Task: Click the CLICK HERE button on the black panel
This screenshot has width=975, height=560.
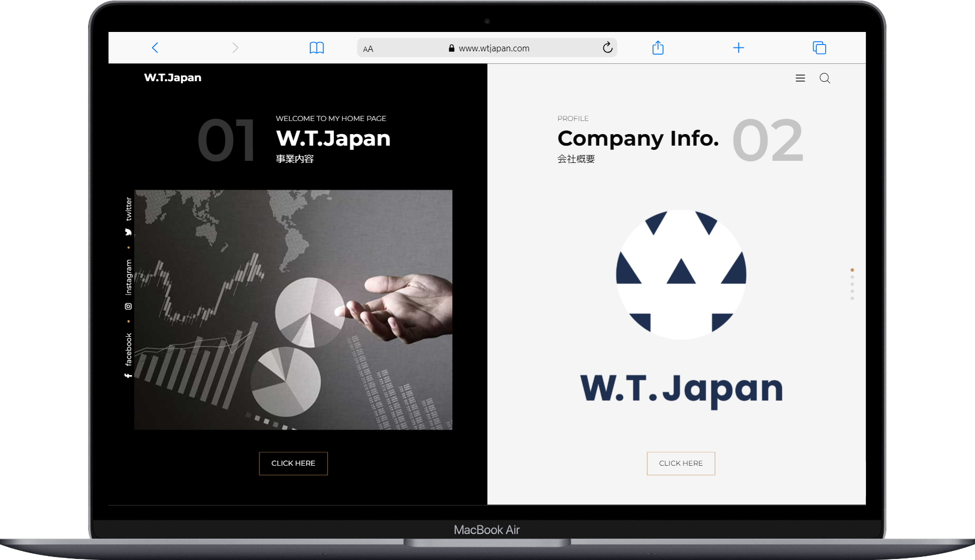Action: point(293,463)
